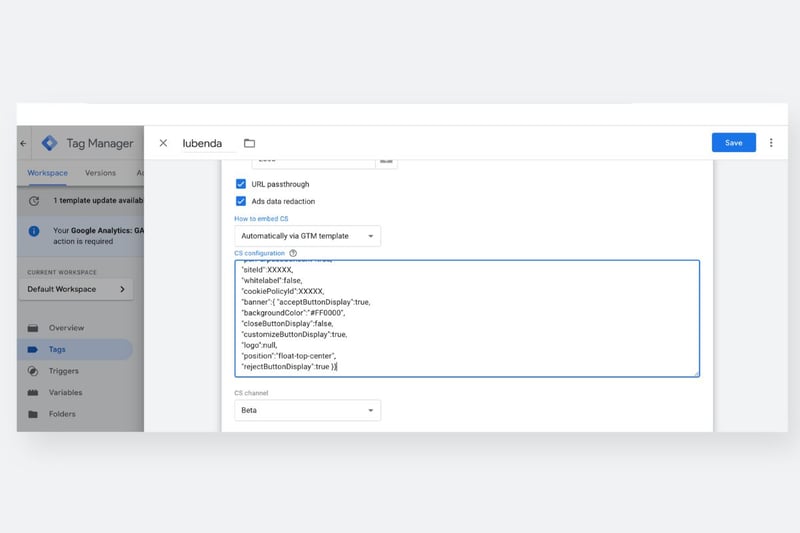This screenshot has width=800, height=533.
Task: Edit the tag name Iubenda
Action: (203, 143)
